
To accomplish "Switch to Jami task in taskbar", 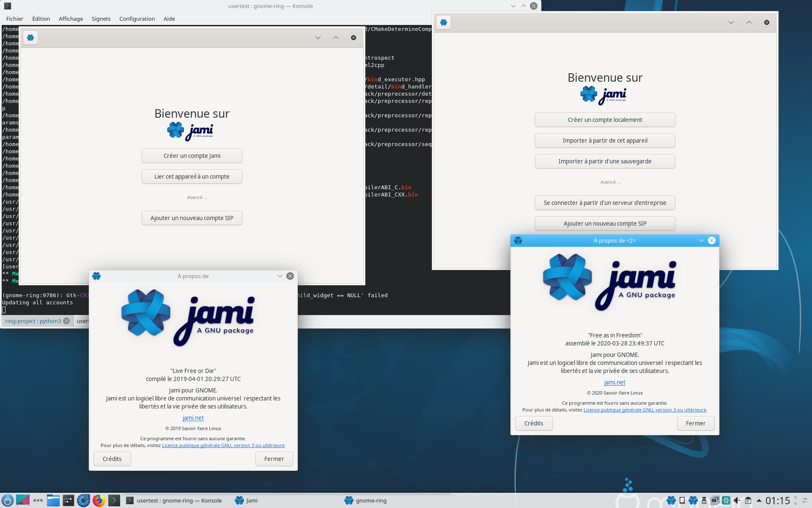I will 288,500.
